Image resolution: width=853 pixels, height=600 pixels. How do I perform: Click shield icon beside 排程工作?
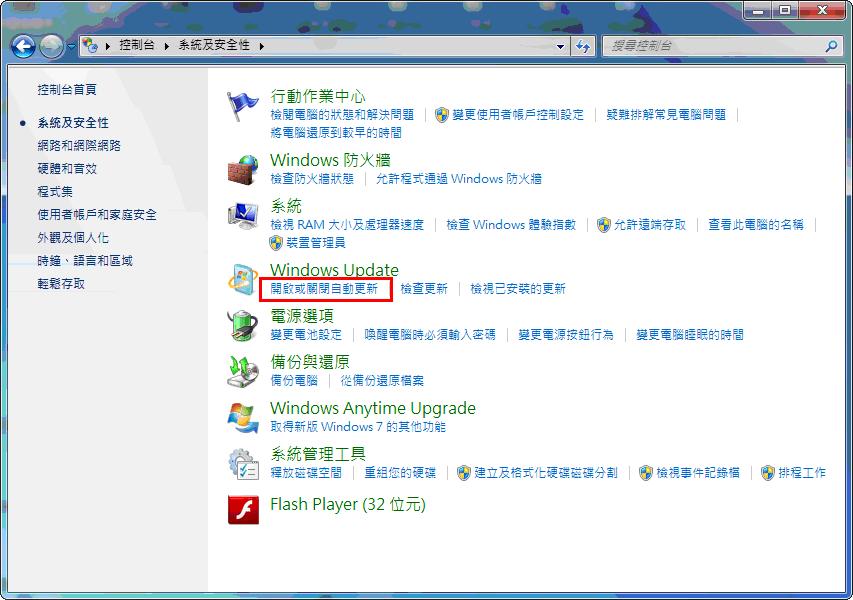coord(768,473)
